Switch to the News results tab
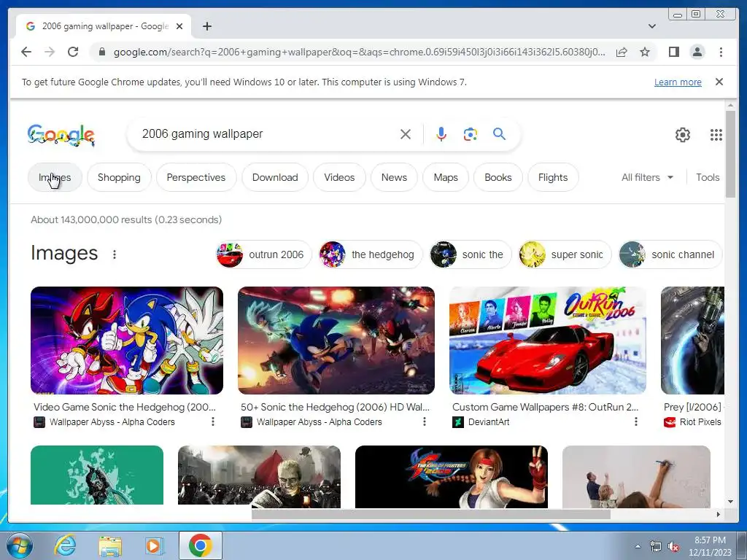747x560 pixels. pyautogui.click(x=394, y=177)
